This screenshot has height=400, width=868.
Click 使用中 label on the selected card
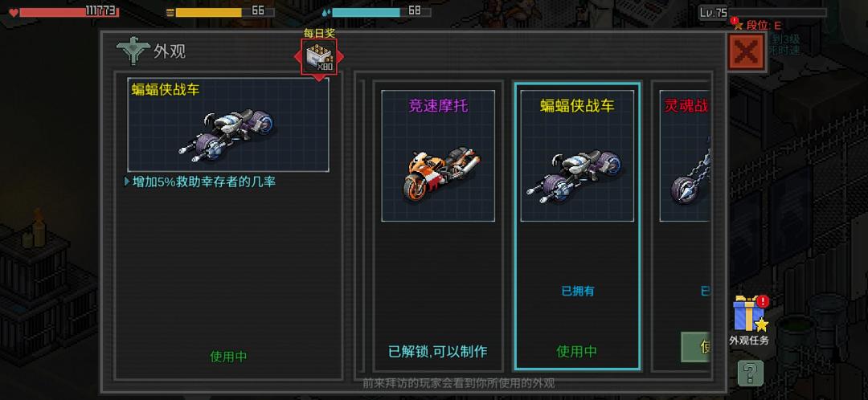(x=577, y=351)
